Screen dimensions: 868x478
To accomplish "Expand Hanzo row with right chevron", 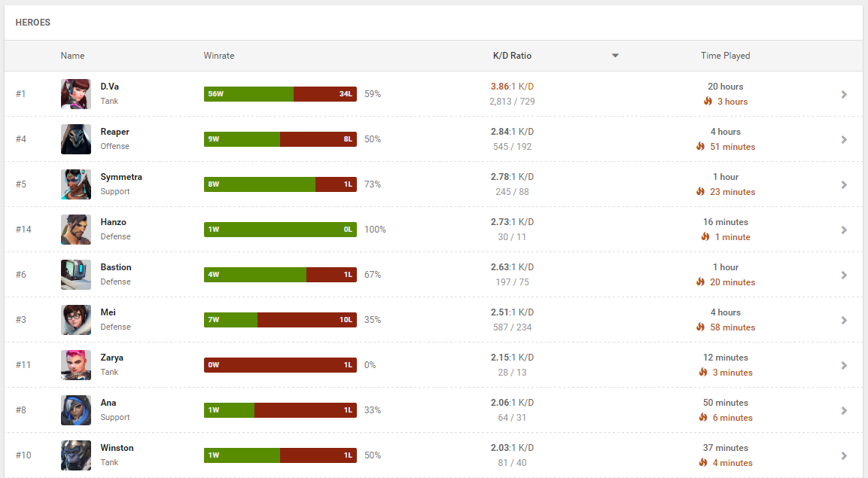I will pyautogui.click(x=844, y=230).
